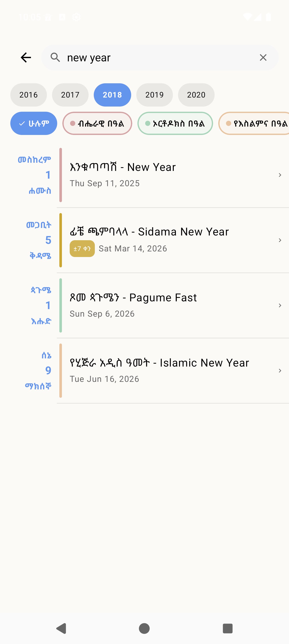Switch to year 2019 tab
The width and height of the screenshot is (289, 644).
[154, 95]
